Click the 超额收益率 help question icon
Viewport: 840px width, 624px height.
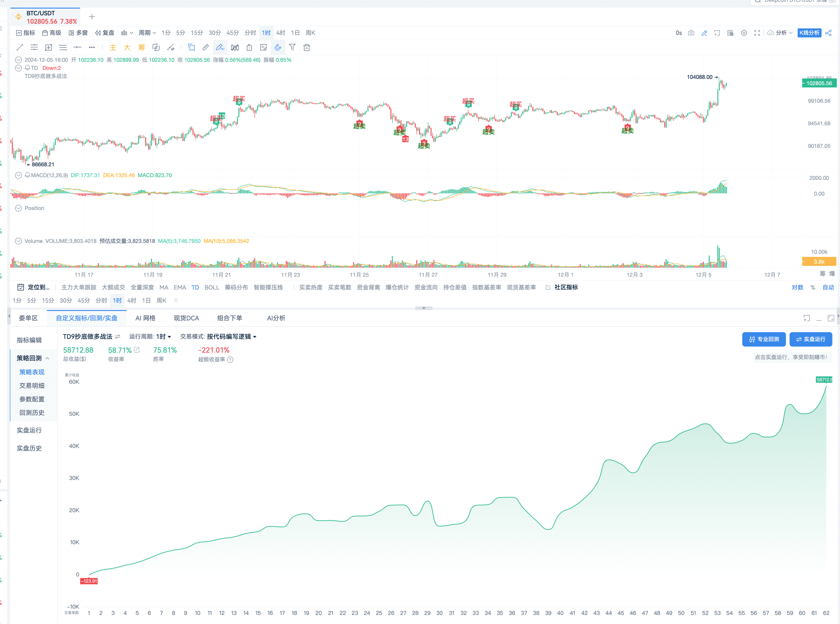(x=230, y=360)
